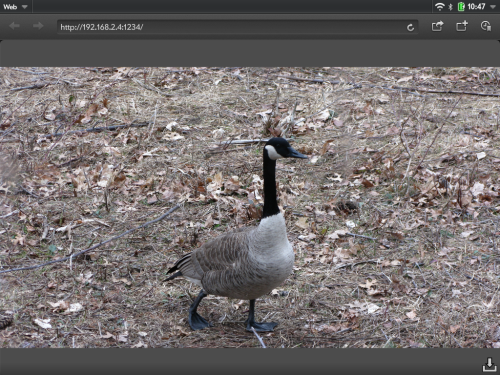Tap the green battery indicator
Screen dimensions: 500x375
pos(461,6)
